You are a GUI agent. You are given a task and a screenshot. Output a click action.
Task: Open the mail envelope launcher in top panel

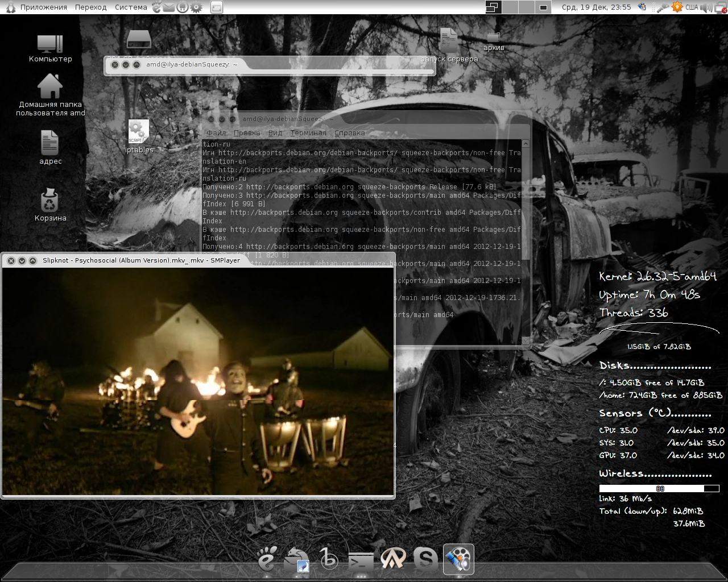click(x=169, y=7)
